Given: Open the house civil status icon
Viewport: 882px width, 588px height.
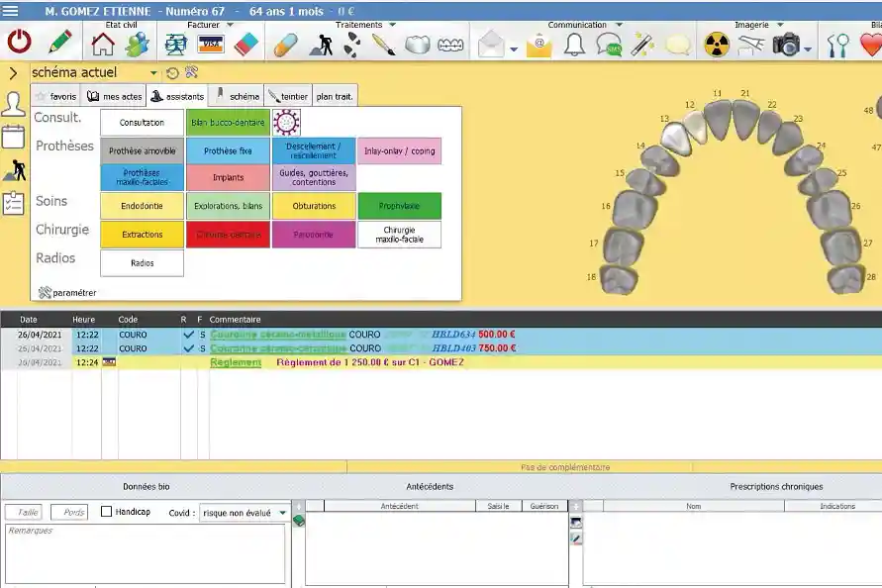Looking at the screenshot, I should click(103, 44).
